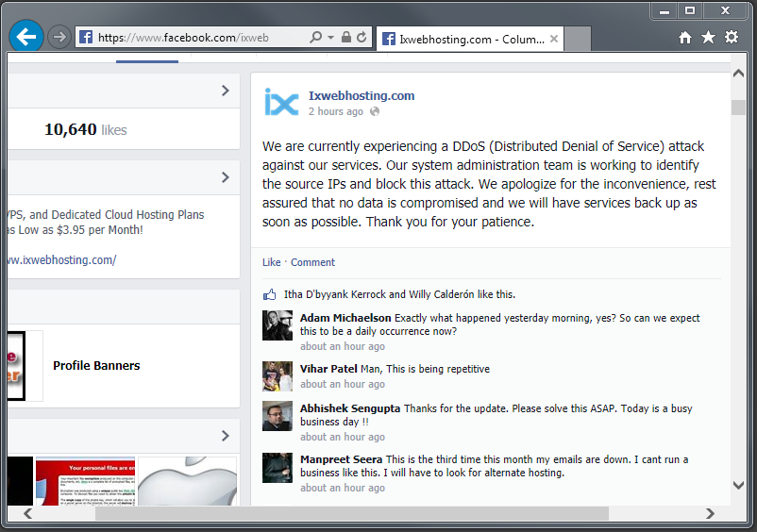
Task: Click the horizontal scrollbar thumb
Action: click(352, 514)
